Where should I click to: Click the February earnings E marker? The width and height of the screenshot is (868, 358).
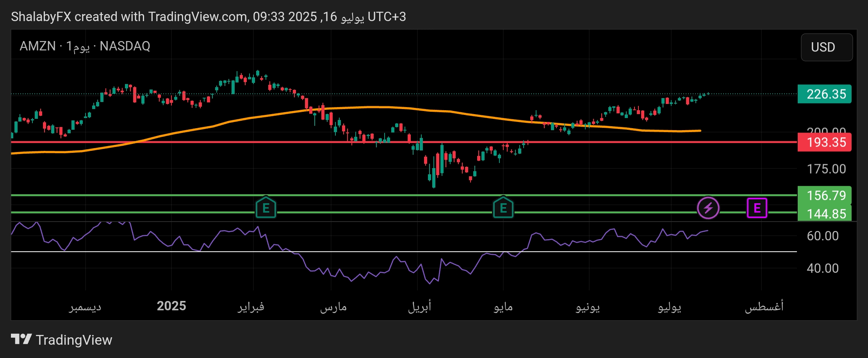pyautogui.click(x=266, y=208)
